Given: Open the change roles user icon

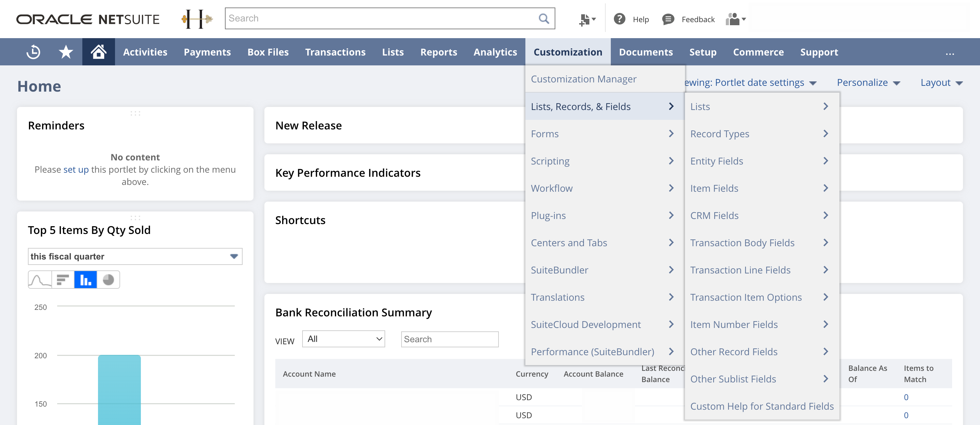Looking at the screenshot, I should [x=735, y=19].
